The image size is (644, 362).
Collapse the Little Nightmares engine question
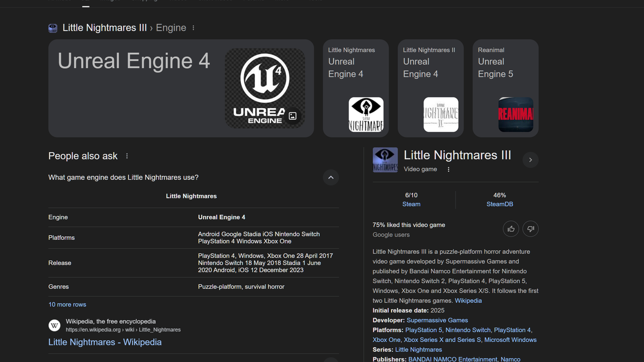[x=331, y=177]
